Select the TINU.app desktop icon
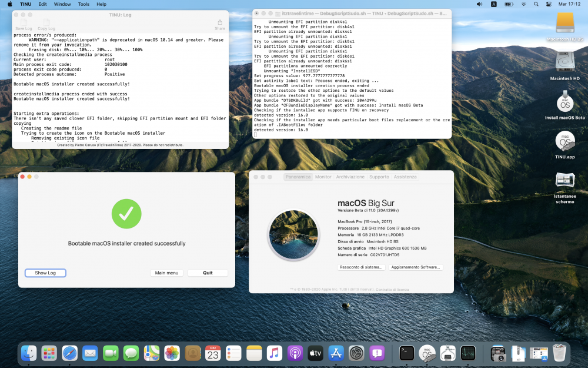The width and height of the screenshot is (588, 368). [564, 145]
